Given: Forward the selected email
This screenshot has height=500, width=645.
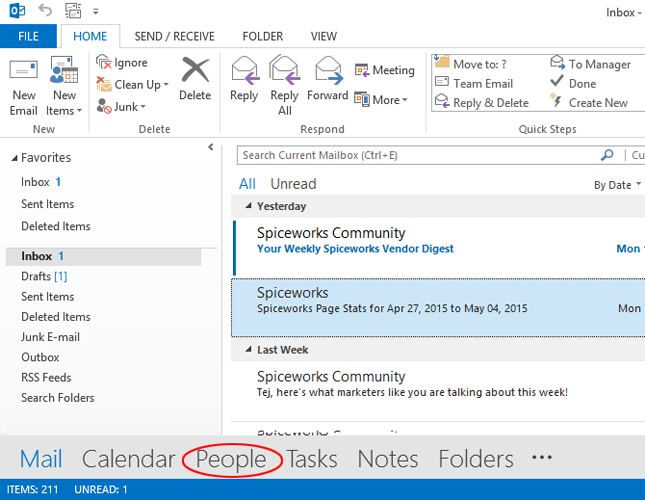Looking at the screenshot, I should pyautogui.click(x=328, y=79).
